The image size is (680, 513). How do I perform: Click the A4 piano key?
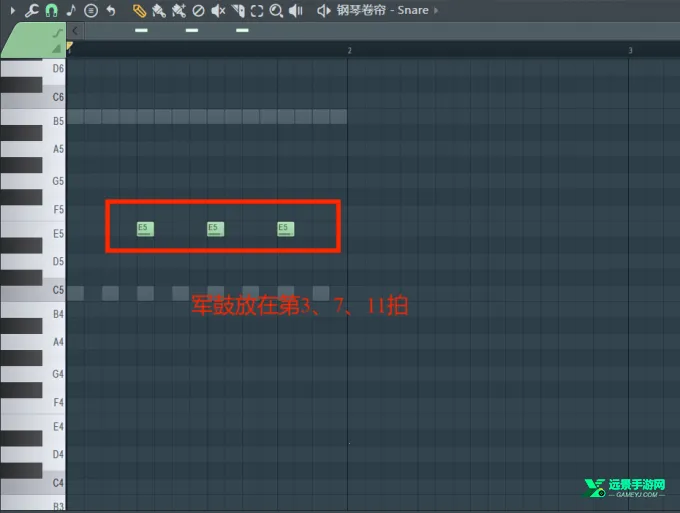point(33,342)
